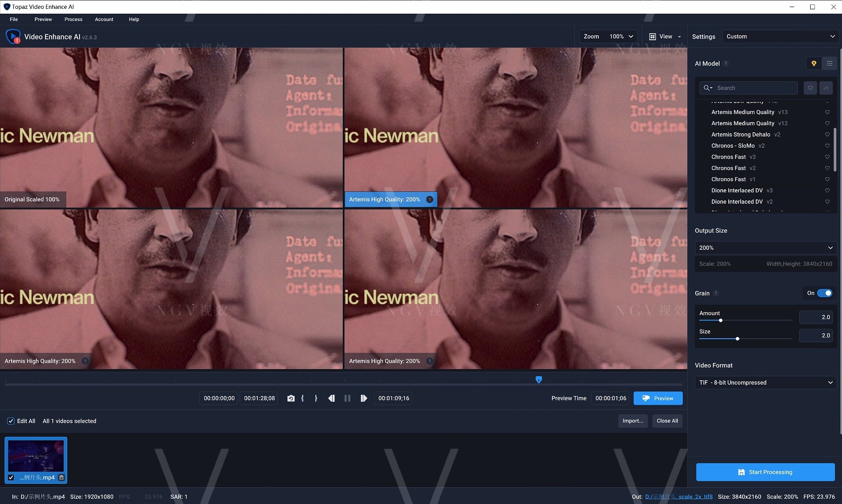Click the AI model Search field
842x504 pixels.
click(x=749, y=88)
